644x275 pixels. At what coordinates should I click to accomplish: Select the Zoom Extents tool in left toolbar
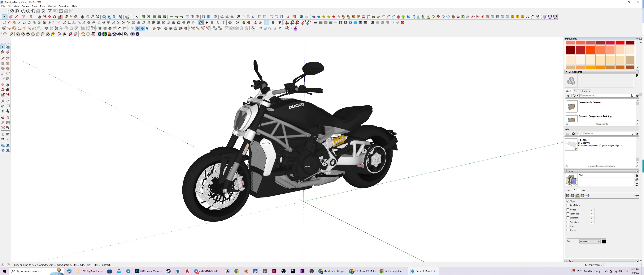pos(3,127)
